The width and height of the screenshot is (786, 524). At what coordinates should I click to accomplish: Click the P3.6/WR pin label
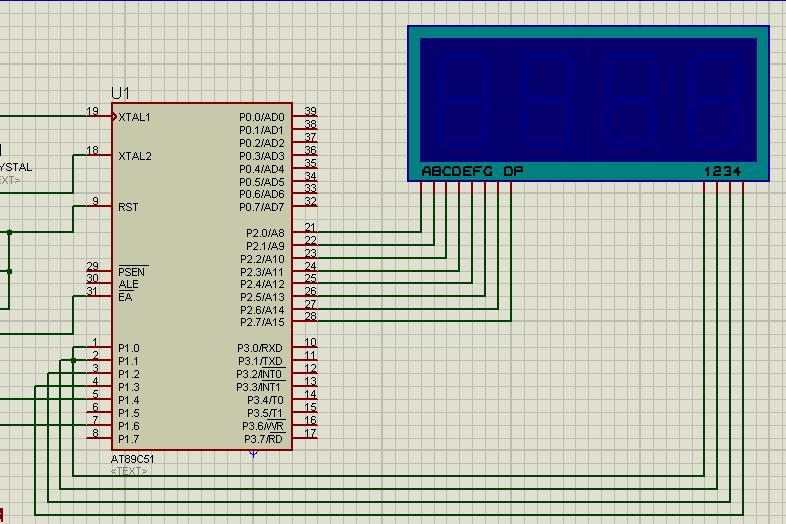tap(263, 426)
